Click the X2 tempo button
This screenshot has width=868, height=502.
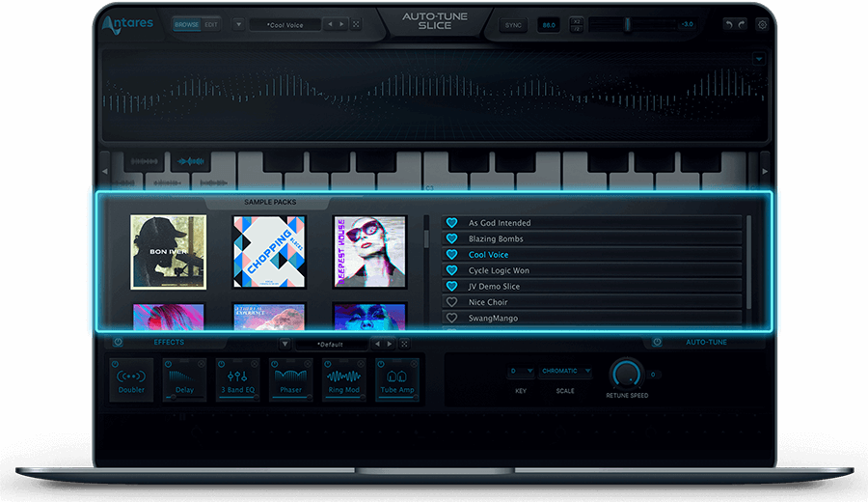click(x=577, y=21)
